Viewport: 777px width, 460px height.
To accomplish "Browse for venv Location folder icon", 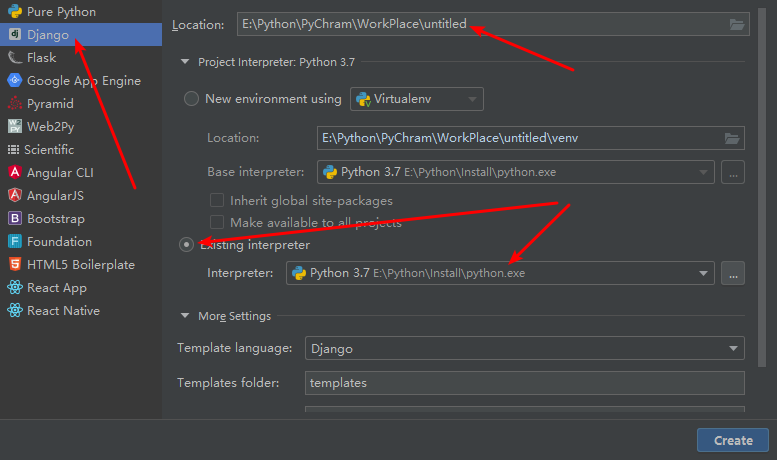I will (732, 138).
